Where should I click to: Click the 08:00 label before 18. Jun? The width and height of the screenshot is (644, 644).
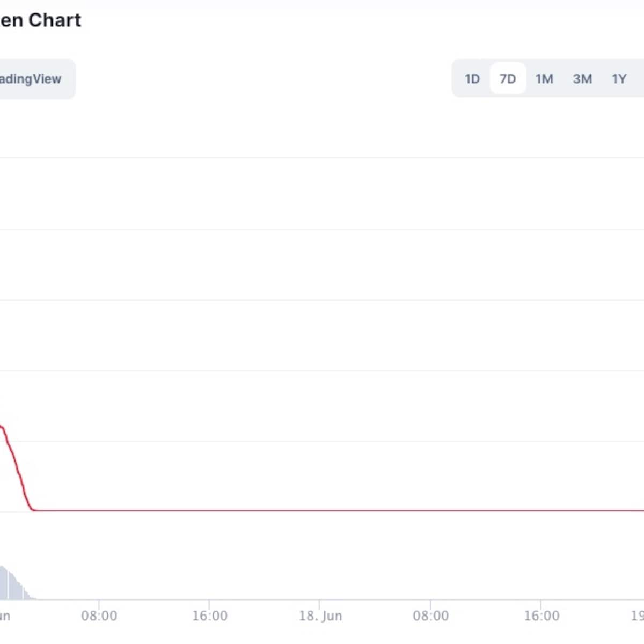click(x=99, y=616)
